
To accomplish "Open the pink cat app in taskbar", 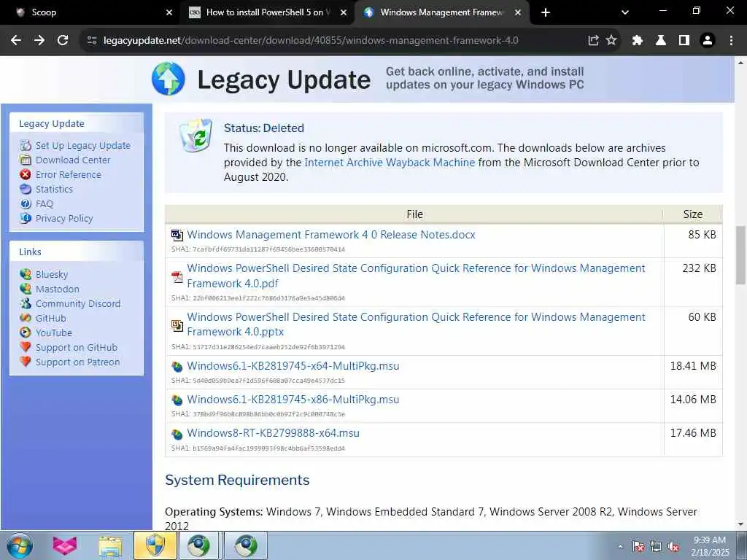I will (65, 546).
